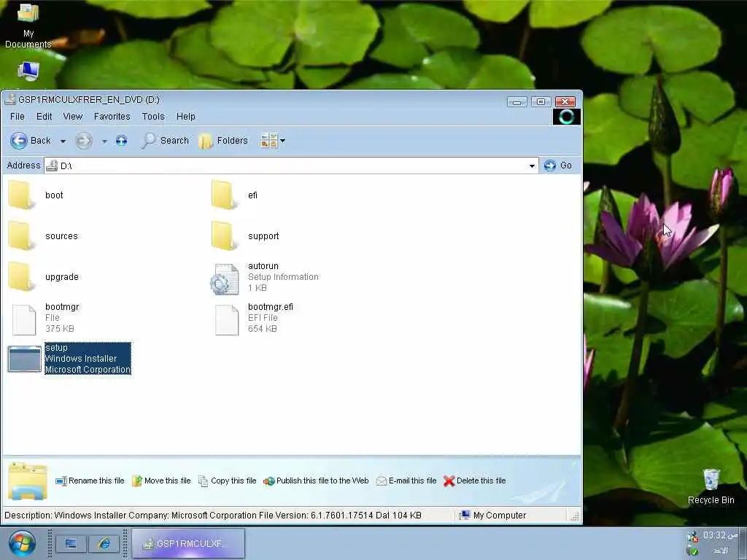Image resolution: width=747 pixels, height=560 pixels.
Task: Open the View menu
Action: click(73, 116)
